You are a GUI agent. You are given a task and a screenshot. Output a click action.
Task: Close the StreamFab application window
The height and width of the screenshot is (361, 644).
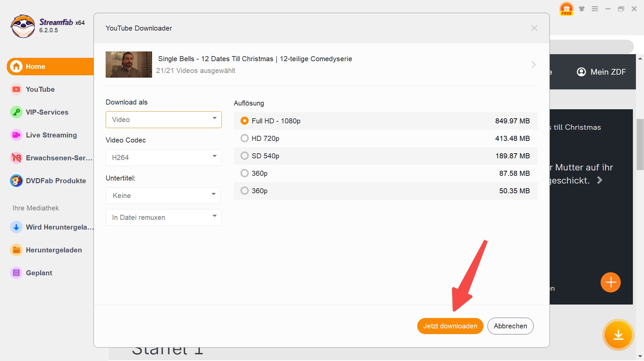tap(634, 9)
